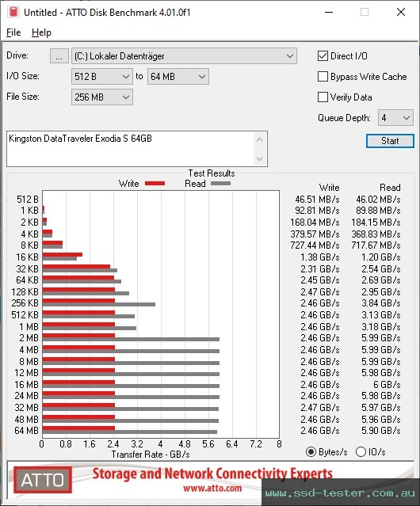Open the File menu
The height and width of the screenshot is (506, 420).
(13, 32)
